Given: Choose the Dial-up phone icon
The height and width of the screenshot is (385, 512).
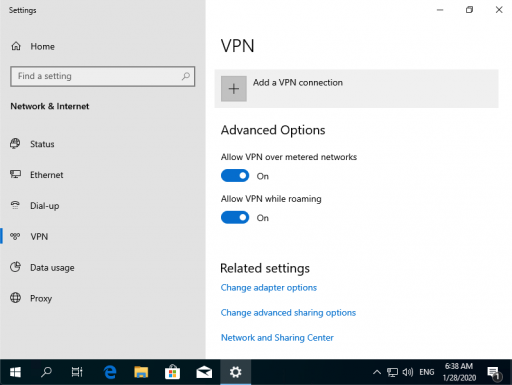Looking at the screenshot, I should 15,205.
